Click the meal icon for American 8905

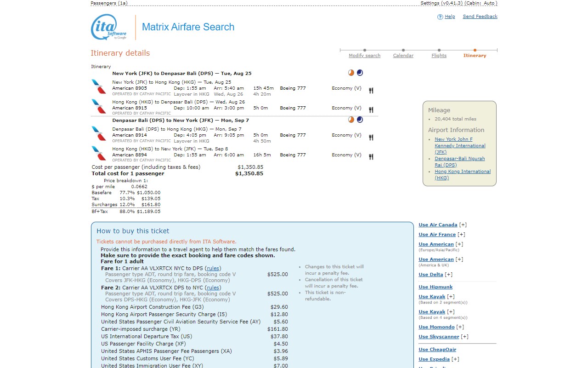371,91
